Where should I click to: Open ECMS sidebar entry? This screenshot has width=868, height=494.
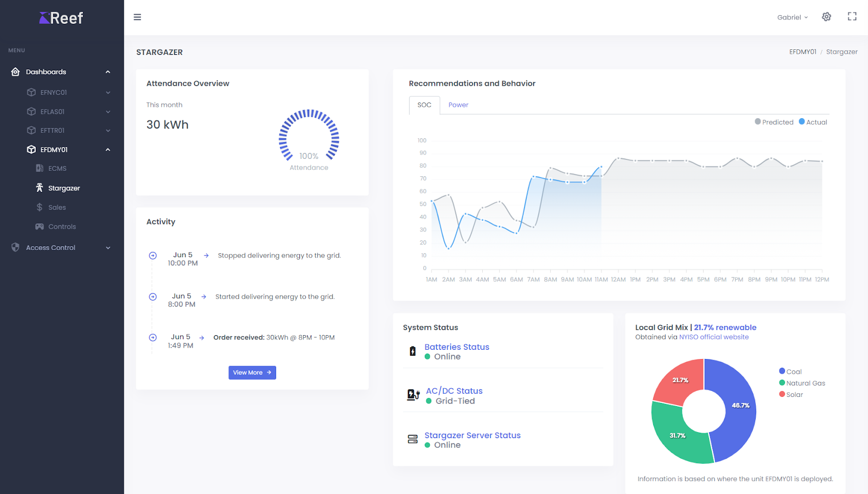click(57, 169)
